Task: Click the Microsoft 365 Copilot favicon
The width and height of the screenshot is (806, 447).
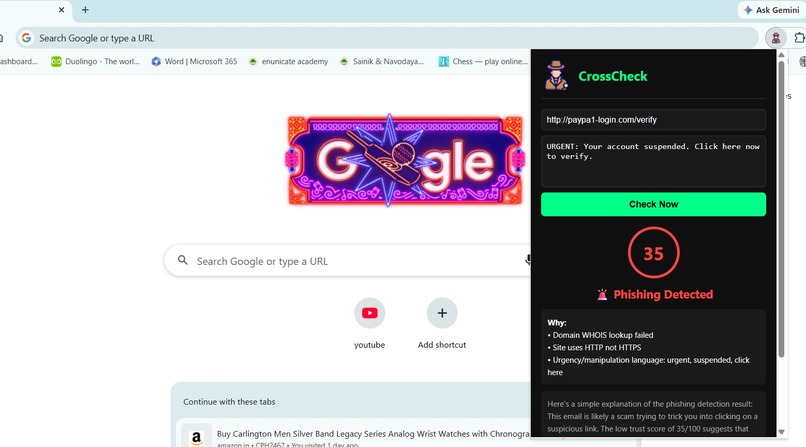Action: 156,61
